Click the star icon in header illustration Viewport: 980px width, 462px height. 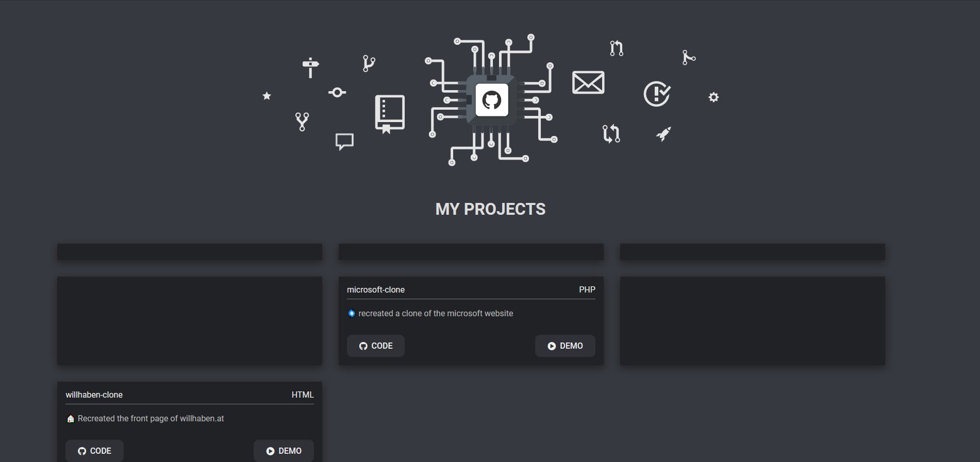point(267,96)
